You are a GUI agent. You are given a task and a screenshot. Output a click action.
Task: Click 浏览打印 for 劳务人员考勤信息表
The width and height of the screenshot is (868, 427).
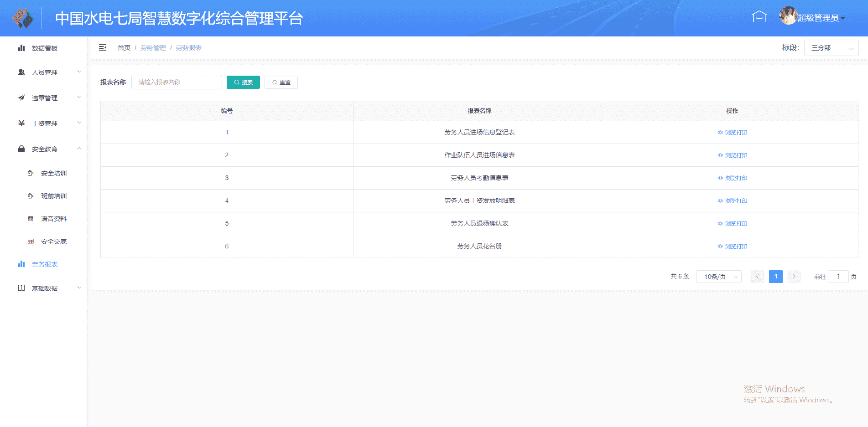coord(735,178)
